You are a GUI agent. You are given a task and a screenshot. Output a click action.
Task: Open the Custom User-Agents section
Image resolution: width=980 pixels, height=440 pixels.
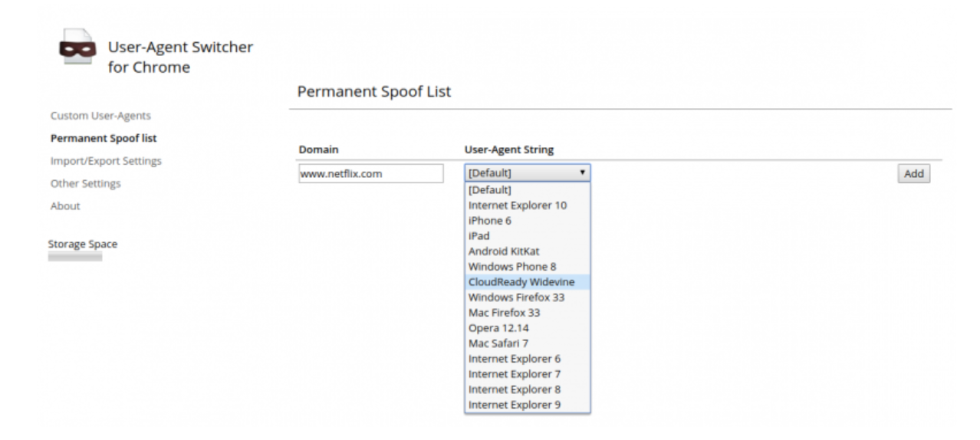[x=100, y=116]
